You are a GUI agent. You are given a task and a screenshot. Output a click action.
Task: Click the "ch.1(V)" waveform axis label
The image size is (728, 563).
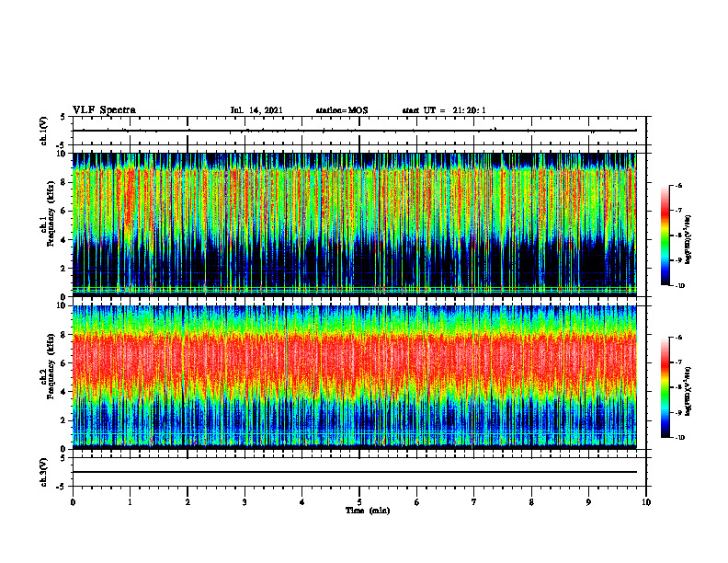(44, 131)
